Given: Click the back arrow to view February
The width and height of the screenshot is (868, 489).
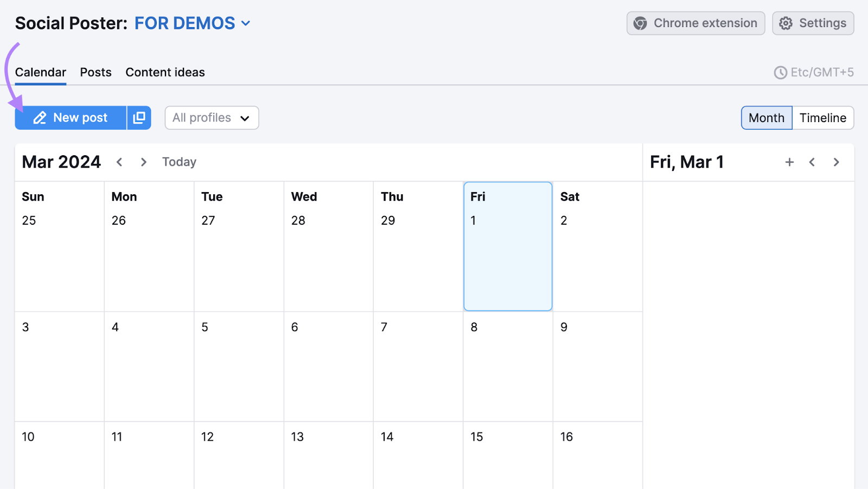Looking at the screenshot, I should click(119, 162).
